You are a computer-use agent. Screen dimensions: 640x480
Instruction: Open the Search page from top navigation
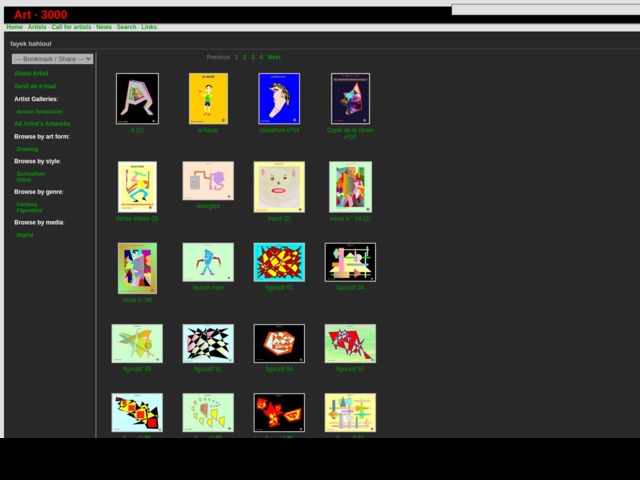point(126,27)
